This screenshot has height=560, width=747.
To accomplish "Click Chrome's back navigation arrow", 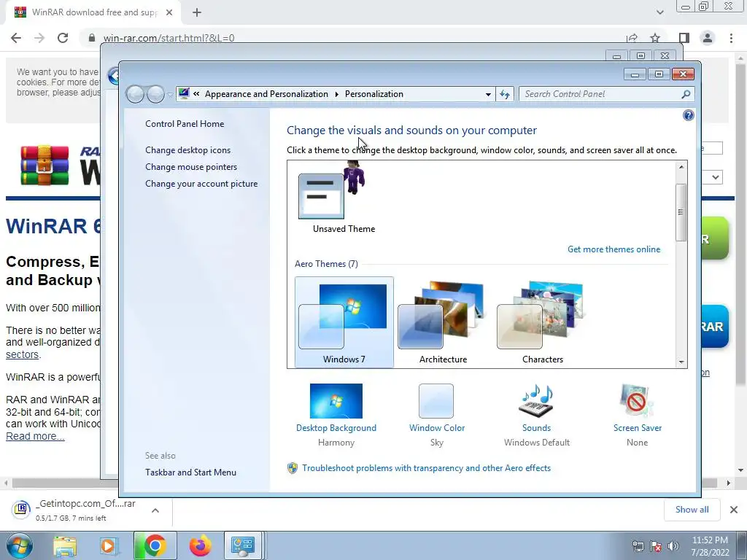I will point(16,38).
